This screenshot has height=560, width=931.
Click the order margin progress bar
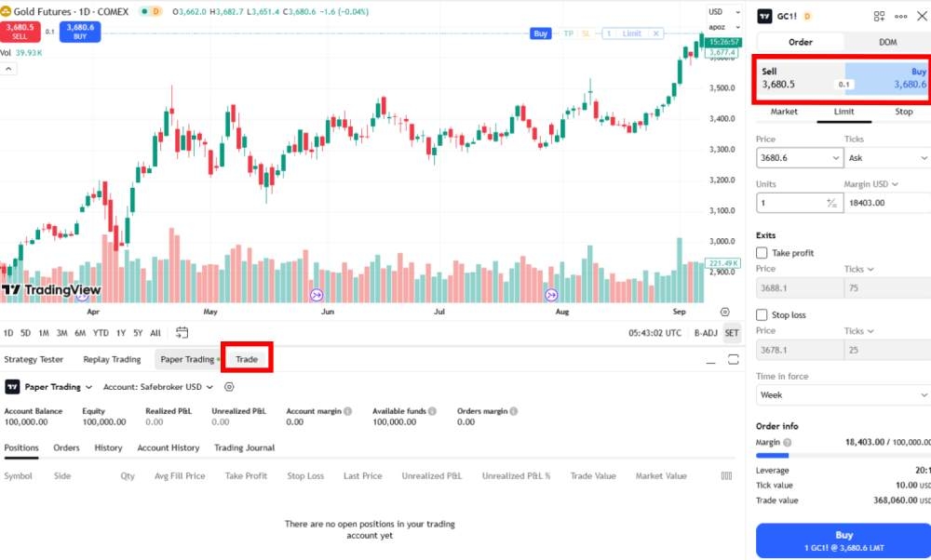click(x=843, y=456)
